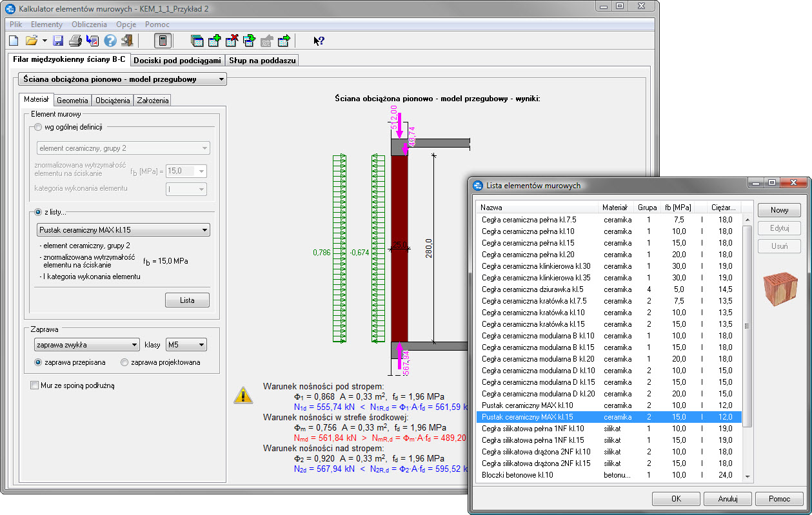Screen dimensions: 812x515
Task: Click the save floppy disk icon
Action: (58, 41)
